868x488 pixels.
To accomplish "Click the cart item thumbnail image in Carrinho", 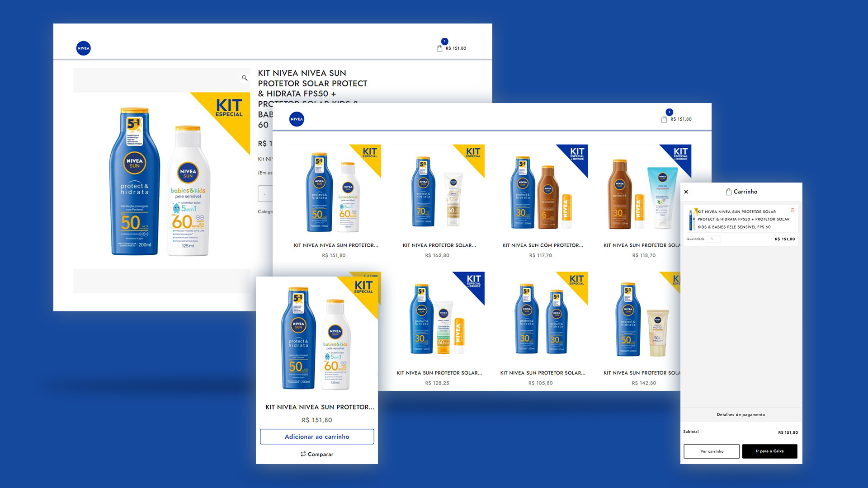I will pyautogui.click(x=691, y=219).
